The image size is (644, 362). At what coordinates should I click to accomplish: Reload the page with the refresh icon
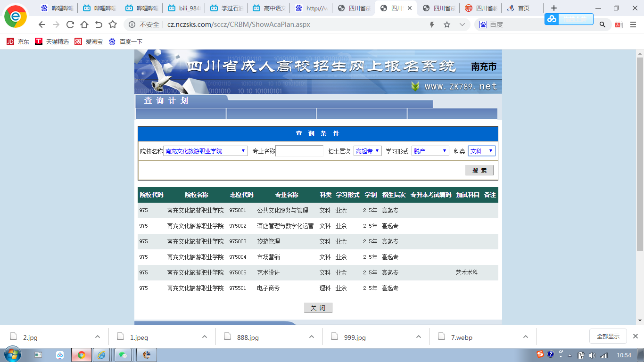coord(71,25)
